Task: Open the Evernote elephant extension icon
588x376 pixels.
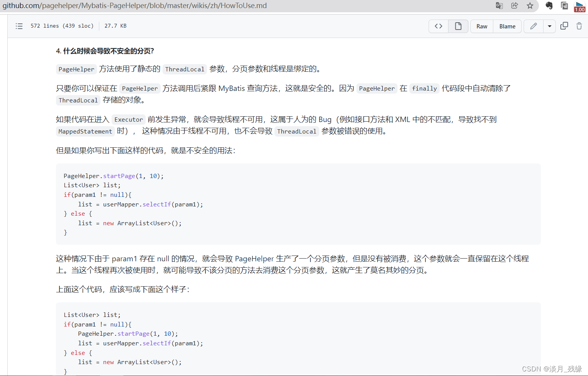Action: (x=549, y=6)
